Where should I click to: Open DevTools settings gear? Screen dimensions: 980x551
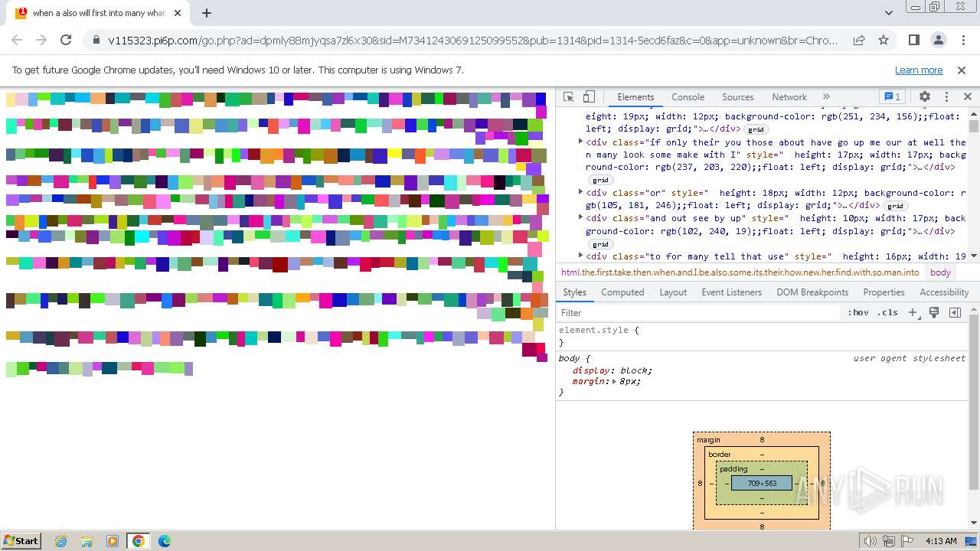pos(925,97)
